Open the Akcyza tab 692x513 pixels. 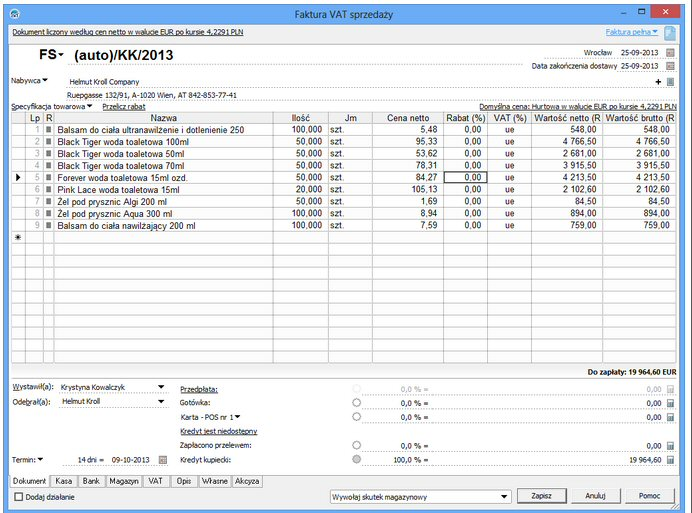pyautogui.click(x=248, y=481)
